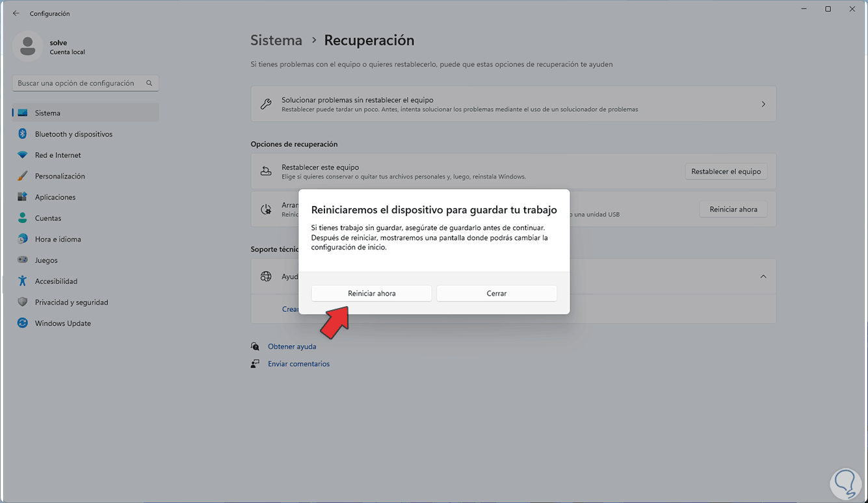Screen dimensions: 868x503
Task: Click the Windows Update sync icon
Action: (x=23, y=323)
